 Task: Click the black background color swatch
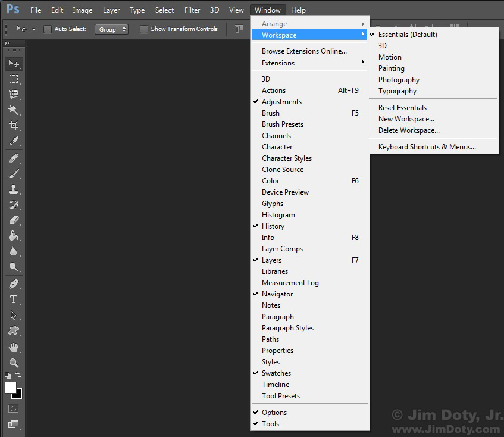point(18,395)
